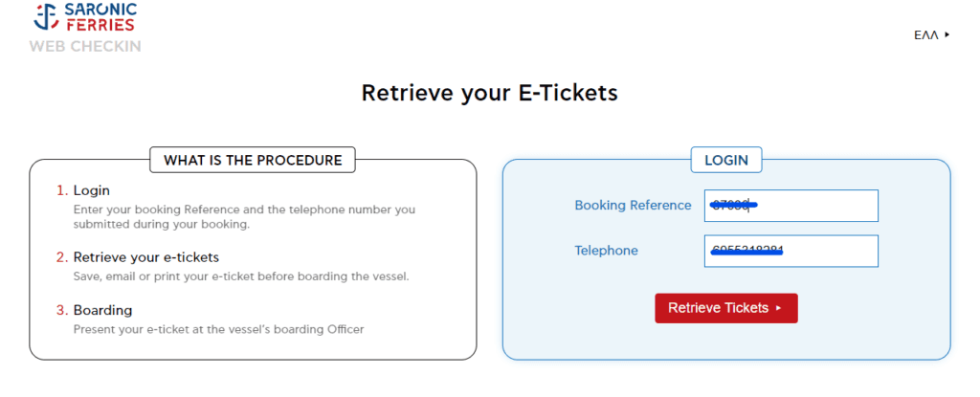Click the WHAT IS THE PROCEDURE panel title
Image resolution: width=980 pixels, height=397 pixels.
[x=253, y=160]
